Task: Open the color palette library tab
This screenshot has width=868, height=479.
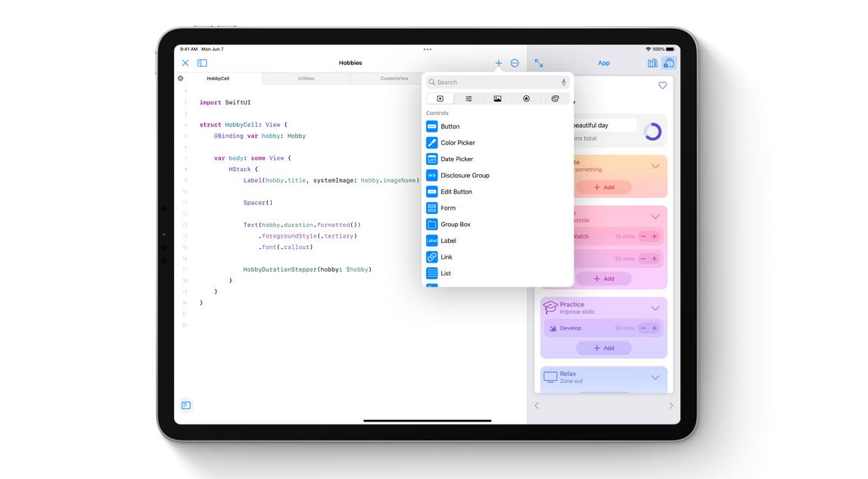Action: point(555,98)
